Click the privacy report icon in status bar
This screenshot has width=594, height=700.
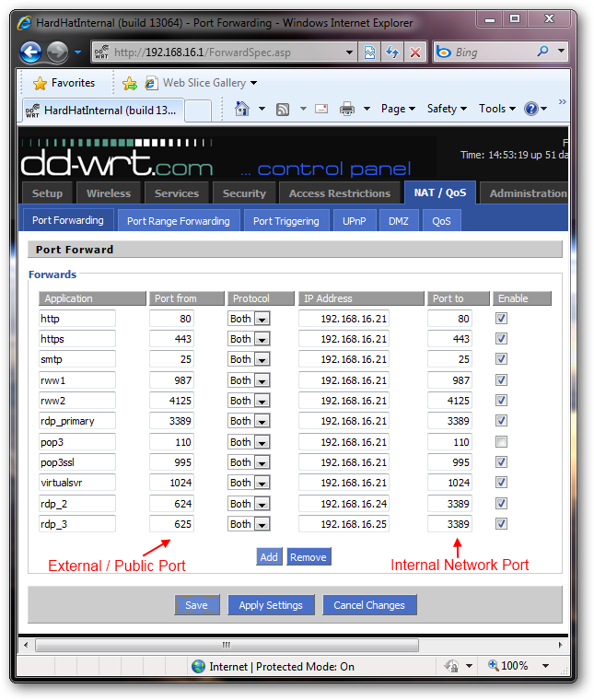click(451, 666)
